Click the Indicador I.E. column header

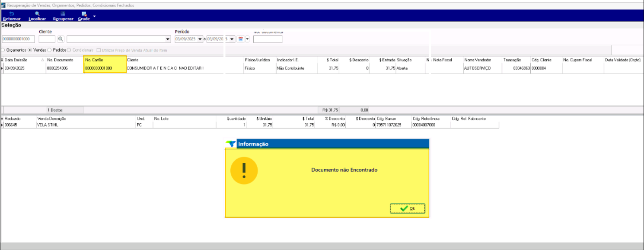point(296,60)
